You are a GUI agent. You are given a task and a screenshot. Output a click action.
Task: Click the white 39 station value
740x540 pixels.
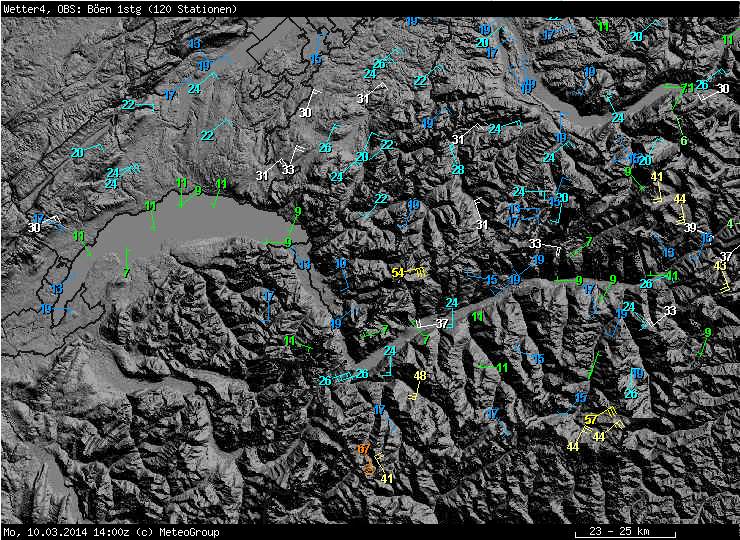click(x=690, y=228)
